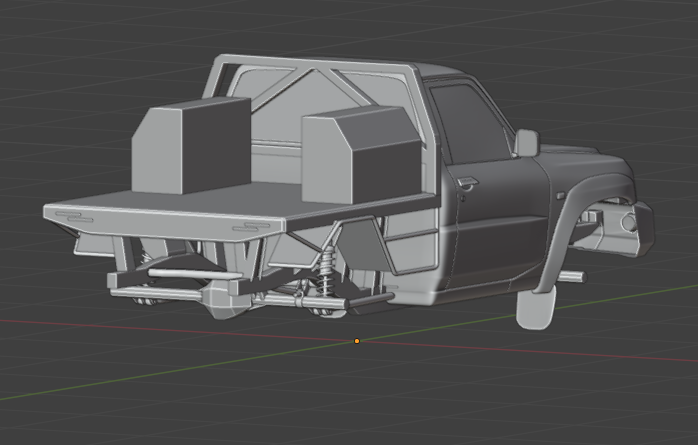This screenshot has height=445, width=698.
Task: Select the rear axle differential housing
Action: pos(220,298)
